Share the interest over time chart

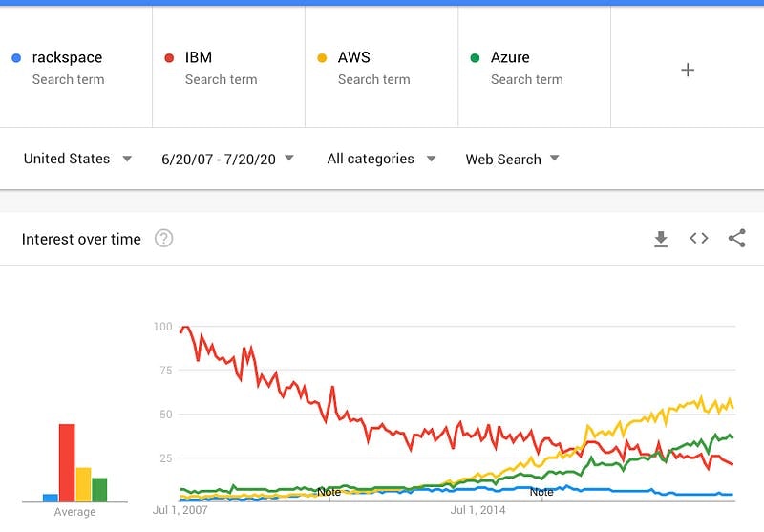(736, 238)
